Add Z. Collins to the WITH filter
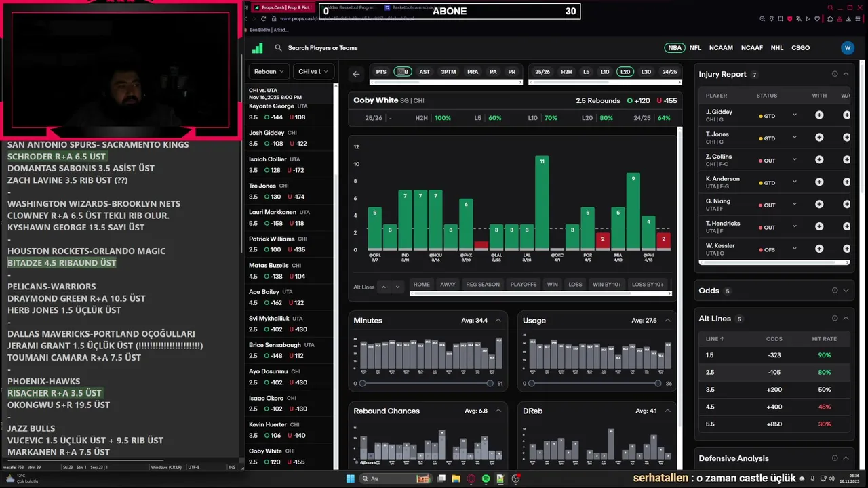This screenshot has height=488, width=868. (819, 160)
